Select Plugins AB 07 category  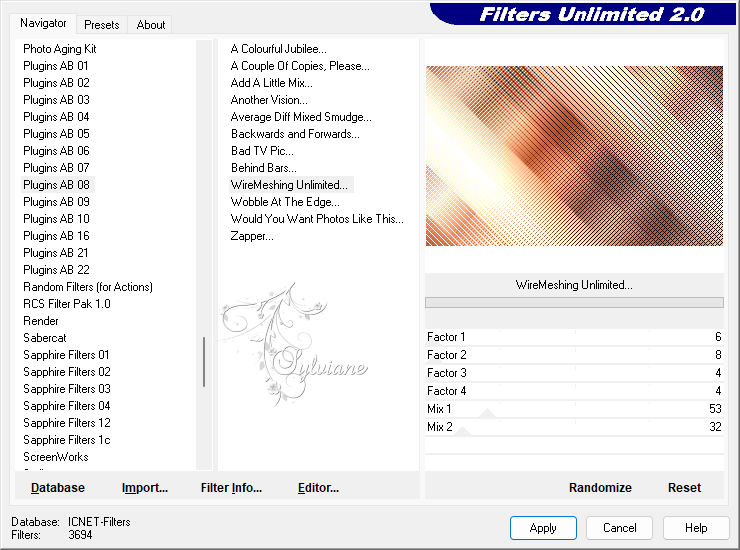(56, 168)
